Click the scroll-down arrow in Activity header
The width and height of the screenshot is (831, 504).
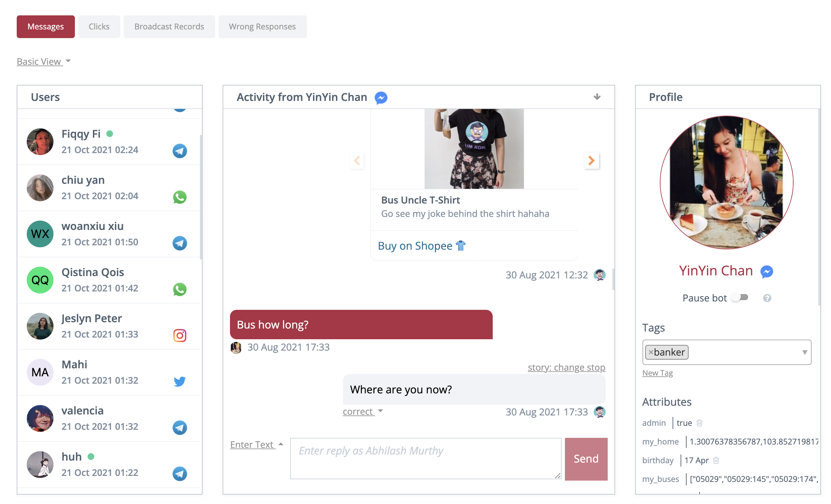click(x=597, y=97)
